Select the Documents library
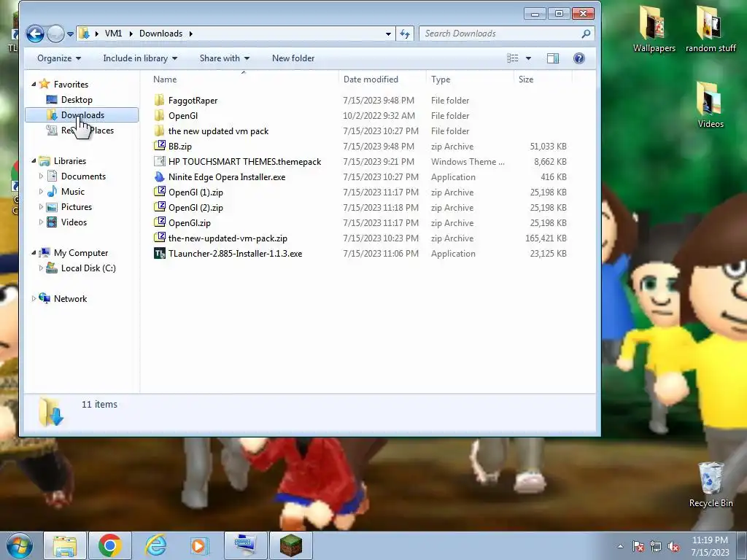 pyautogui.click(x=83, y=176)
